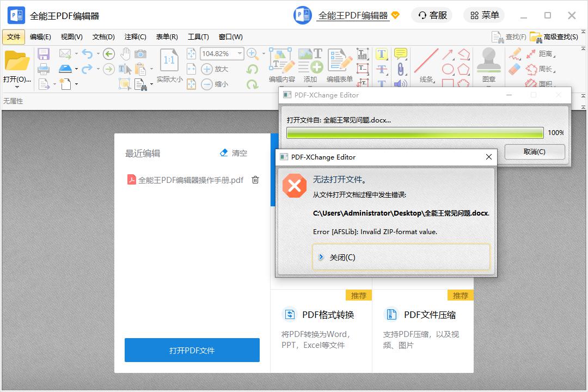Expand the arrow below 打开(O)... button
This screenshot has height=392, width=588.
point(17,88)
